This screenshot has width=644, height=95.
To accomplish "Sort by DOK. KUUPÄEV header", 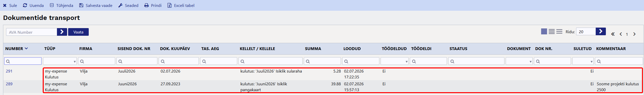I will click(175, 49).
